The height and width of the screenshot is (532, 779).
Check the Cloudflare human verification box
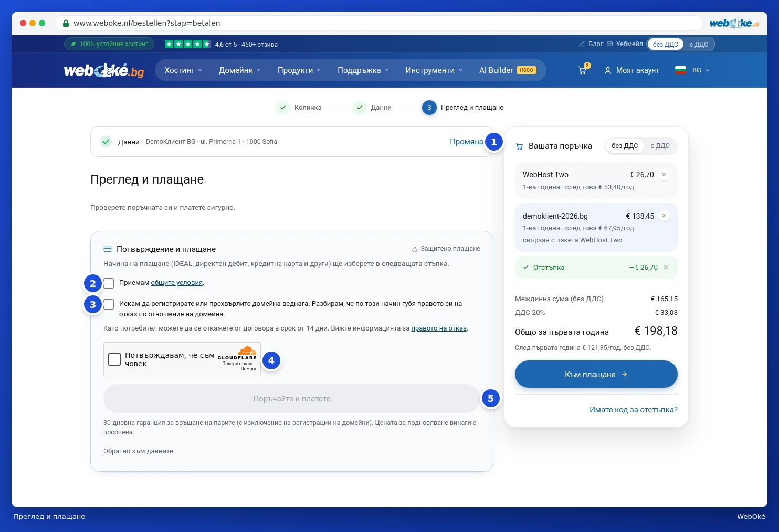tap(114, 359)
